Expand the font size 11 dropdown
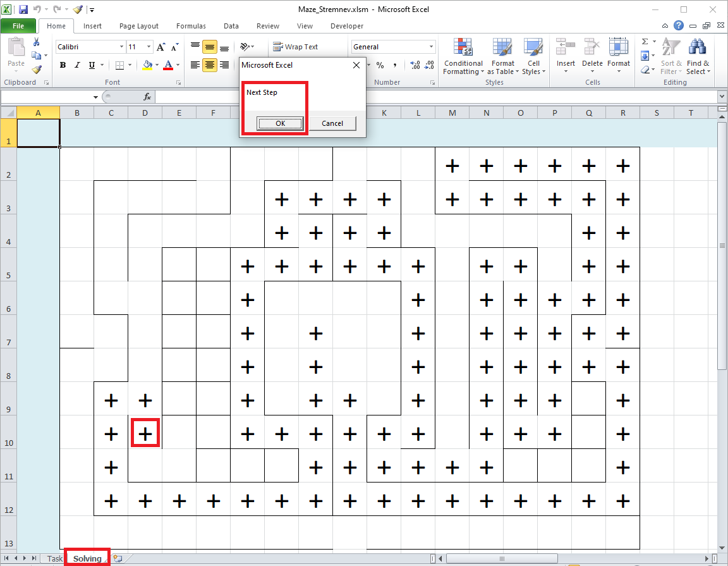The width and height of the screenshot is (728, 566). tap(149, 46)
